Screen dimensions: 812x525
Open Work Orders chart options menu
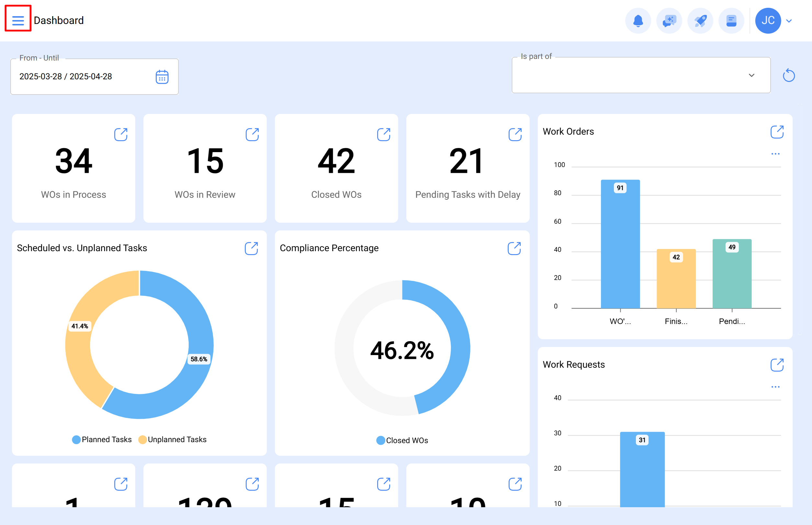775,154
